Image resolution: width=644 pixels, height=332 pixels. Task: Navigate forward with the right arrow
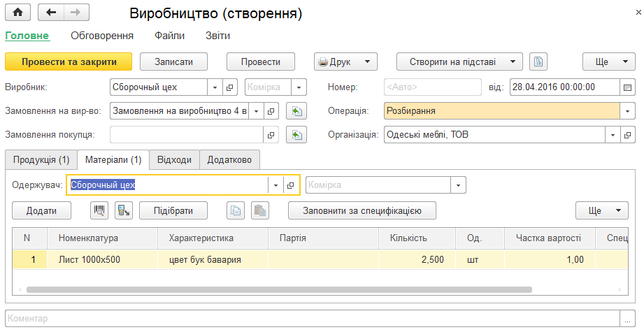click(x=76, y=13)
